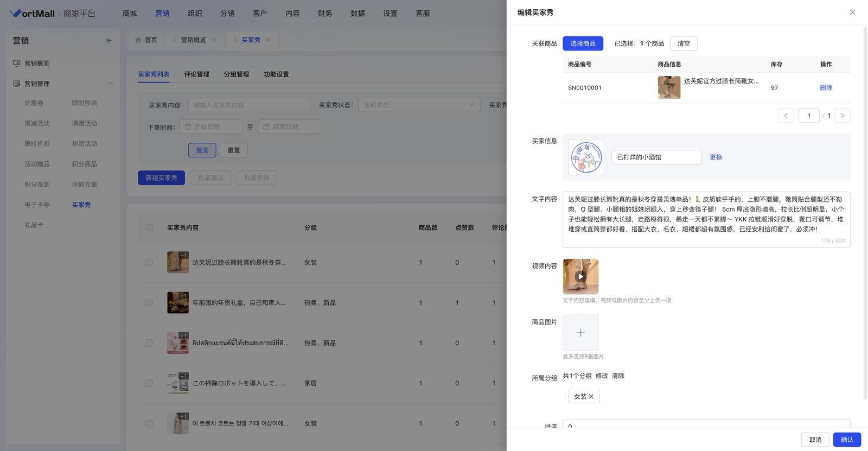Open the 财务 top menu
Viewport: 868px width, 451px height.
coord(325,14)
